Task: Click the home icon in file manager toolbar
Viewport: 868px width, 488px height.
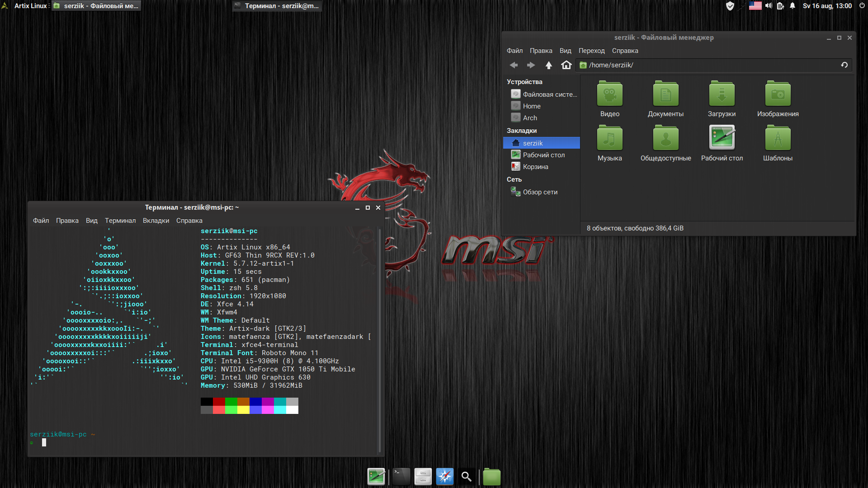Action: tap(566, 65)
